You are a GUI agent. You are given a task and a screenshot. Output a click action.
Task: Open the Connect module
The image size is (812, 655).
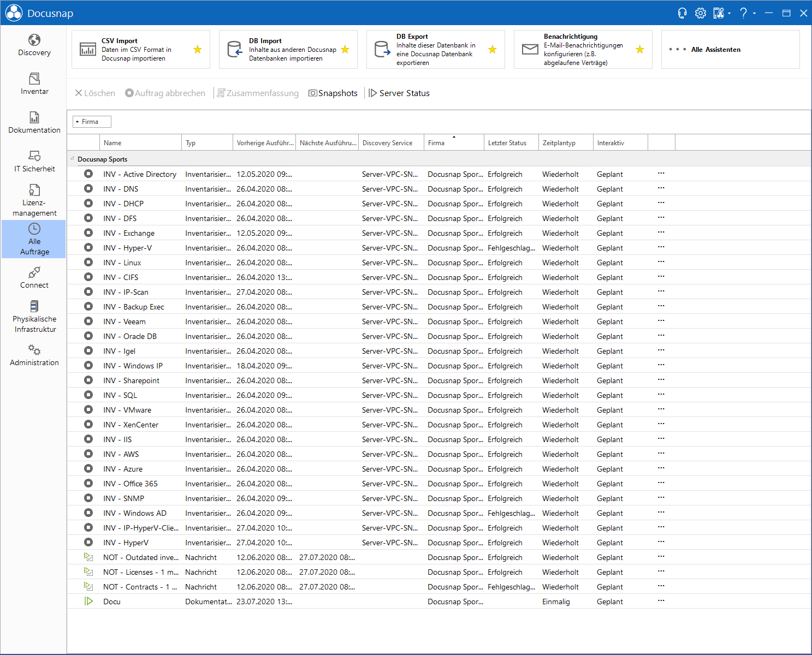click(x=34, y=278)
